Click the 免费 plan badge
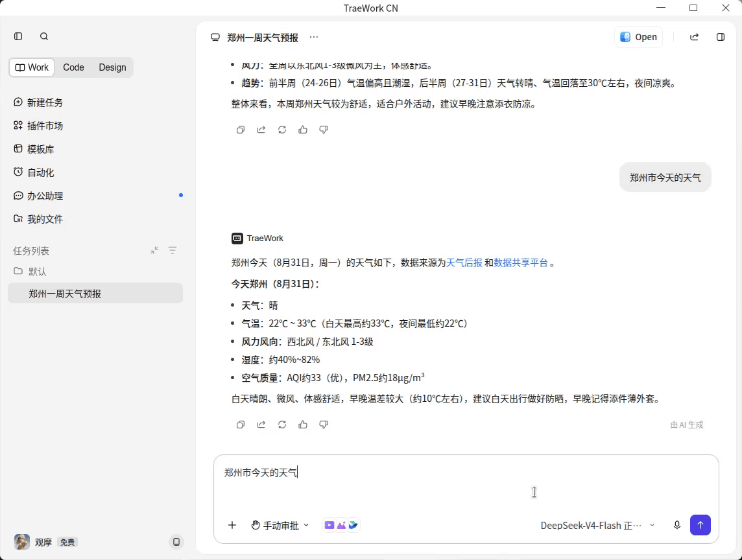Screen dimensions: 742x560 pyautogui.click(x=67, y=542)
